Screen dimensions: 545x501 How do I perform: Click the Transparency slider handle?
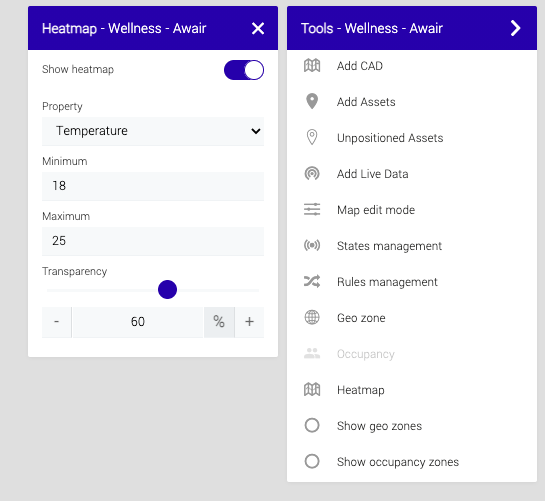tap(168, 289)
